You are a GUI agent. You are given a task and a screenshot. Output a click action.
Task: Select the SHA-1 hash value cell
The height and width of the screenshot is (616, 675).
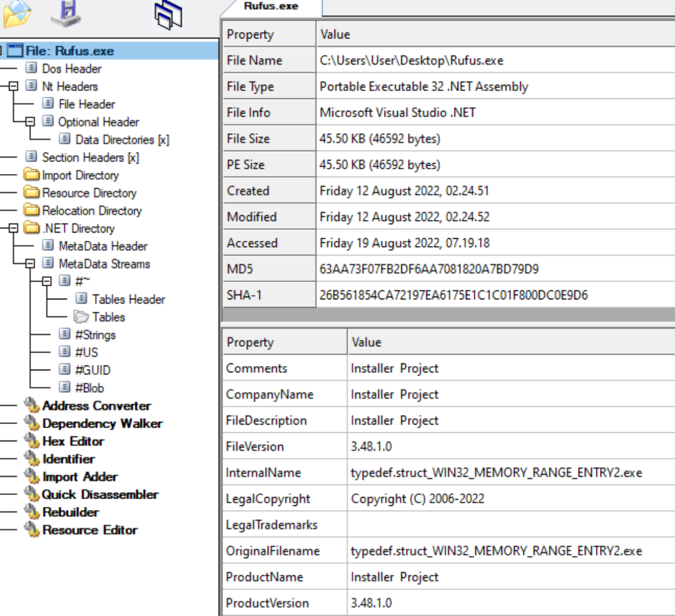click(495, 295)
